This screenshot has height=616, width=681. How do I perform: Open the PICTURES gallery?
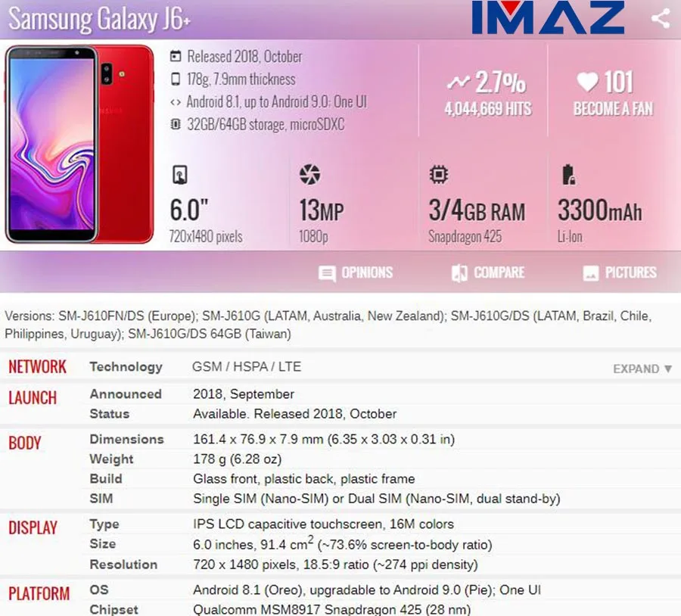620,273
